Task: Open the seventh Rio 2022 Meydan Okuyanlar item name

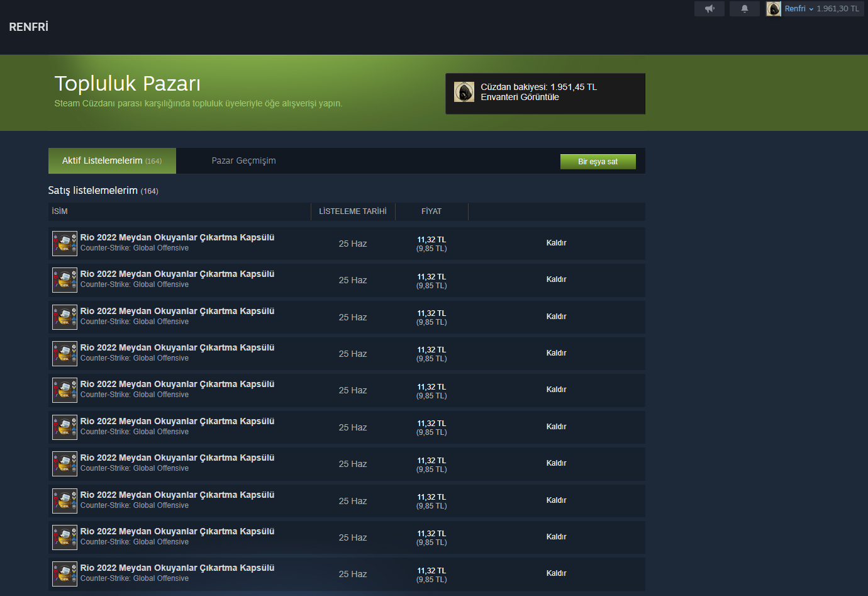Action: [177, 458]
